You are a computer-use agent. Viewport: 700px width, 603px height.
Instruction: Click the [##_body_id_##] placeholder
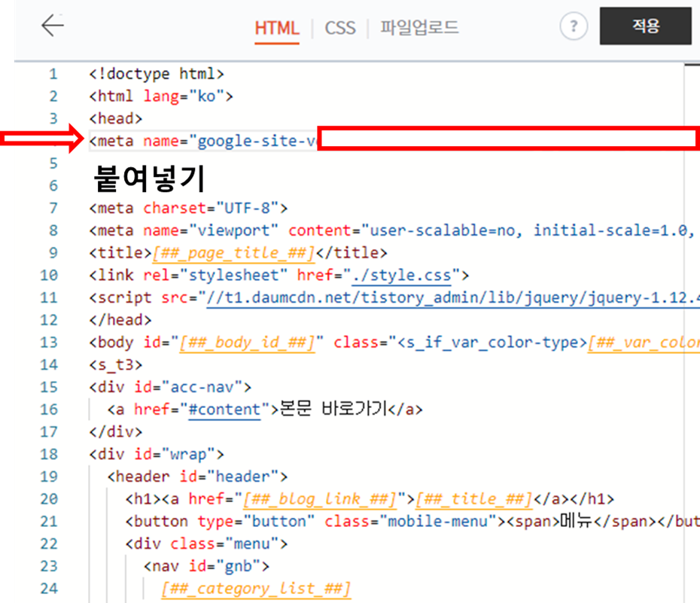248,343
